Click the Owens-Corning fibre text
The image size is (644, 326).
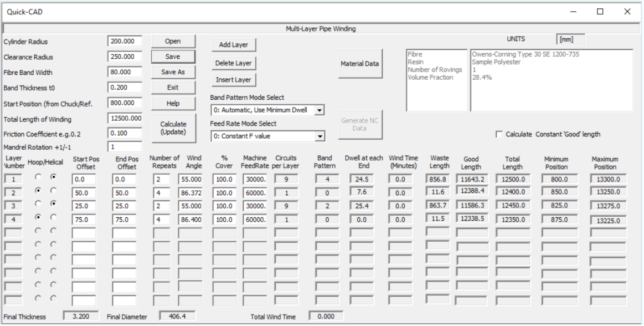click(x=525, y=54)
